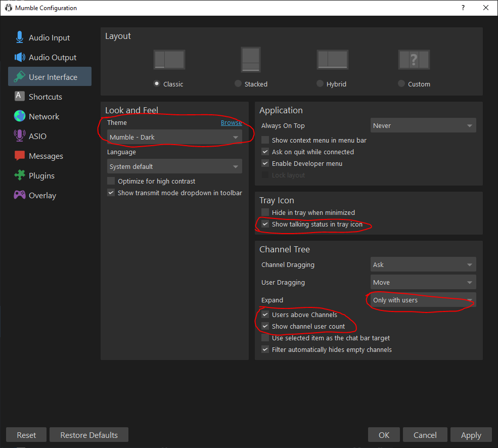Viewport: 498px width, 448px height.
Task: Open the Theme dropdown
Action: [x=174, y=137]
